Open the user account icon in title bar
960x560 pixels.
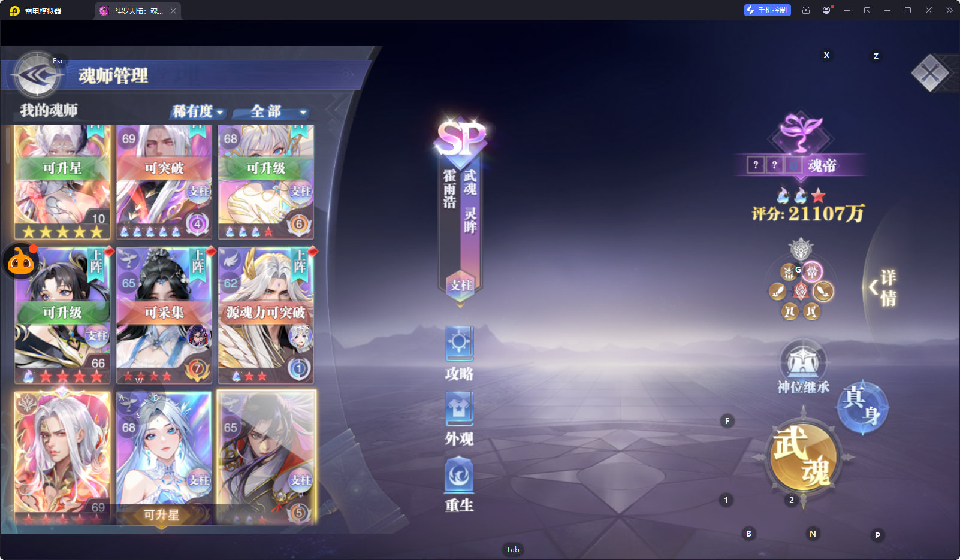[x=826, y=10]
